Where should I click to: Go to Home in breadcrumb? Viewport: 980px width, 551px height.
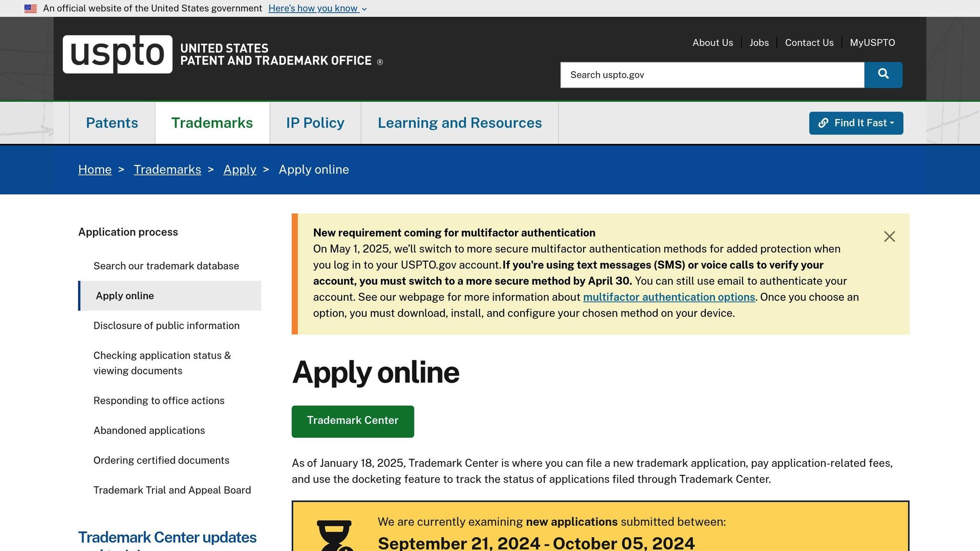(x=95, y=170)
